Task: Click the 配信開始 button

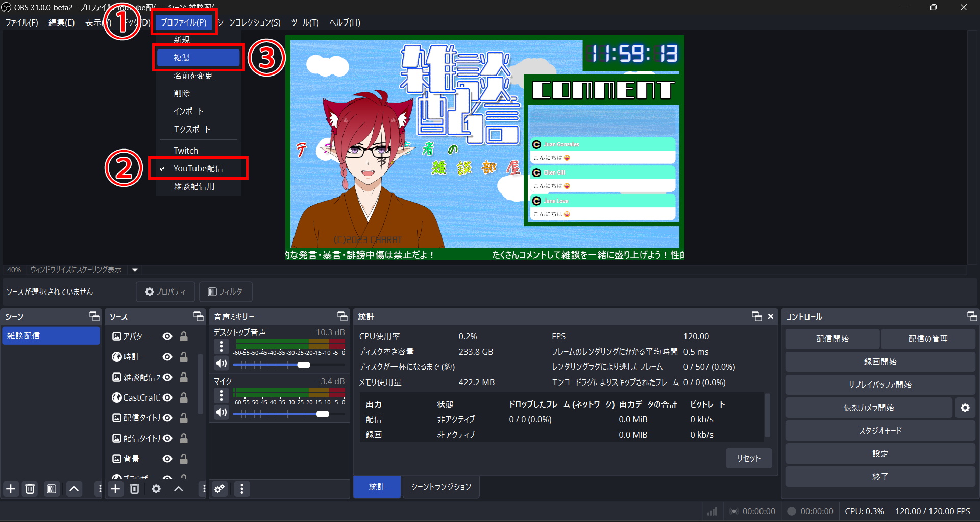Action: (832, 339)
